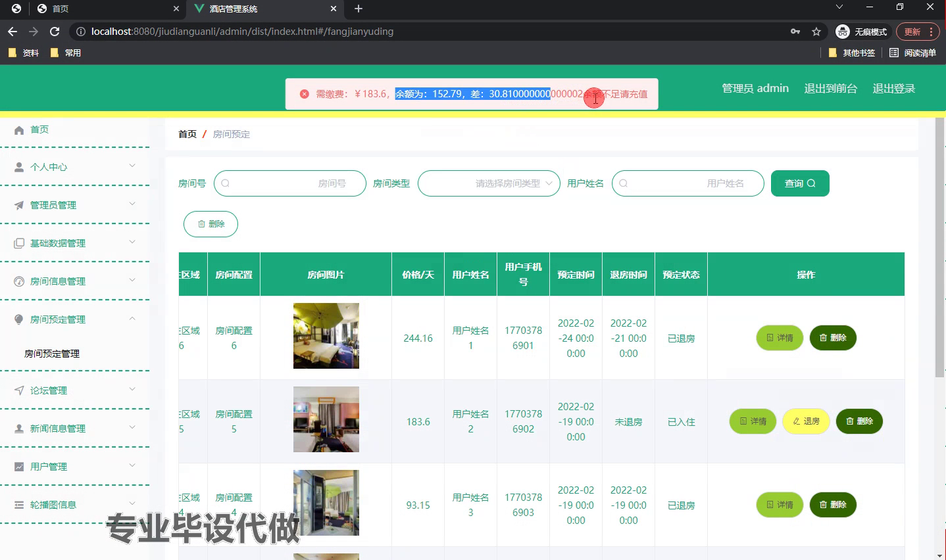Click the 房间号 input field
This screenshot has width=946, height=560.
point(290,183)
